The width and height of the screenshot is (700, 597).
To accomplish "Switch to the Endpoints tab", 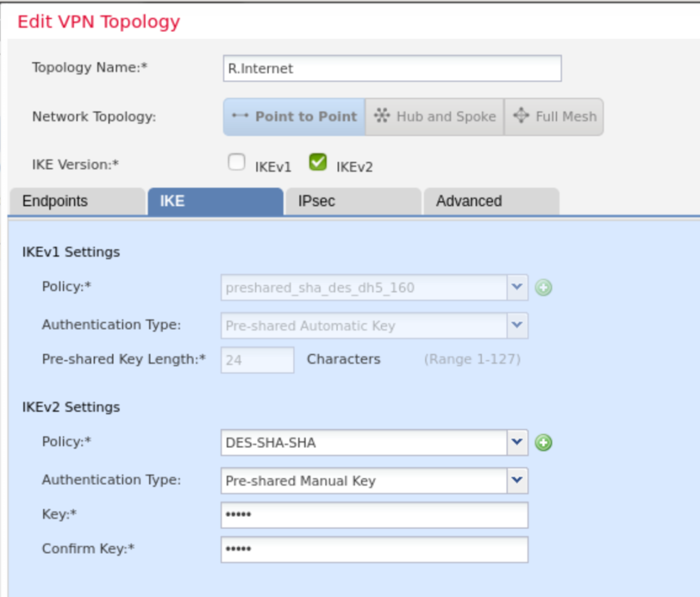I will (77, 202).
